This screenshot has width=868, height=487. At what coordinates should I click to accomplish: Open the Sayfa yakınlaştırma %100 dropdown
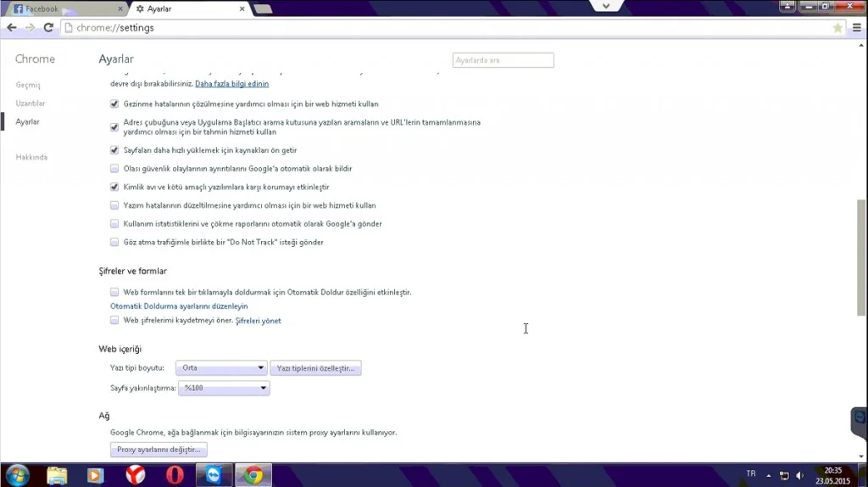223,389
